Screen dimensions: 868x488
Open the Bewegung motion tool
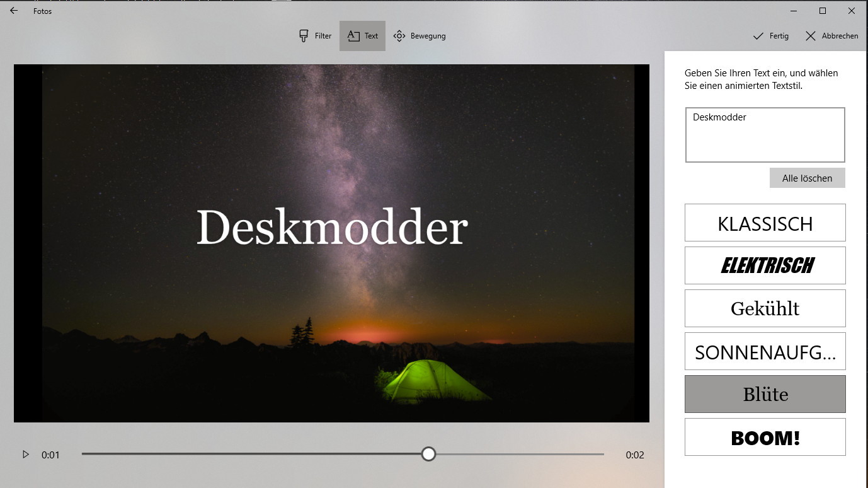point(419,36)
